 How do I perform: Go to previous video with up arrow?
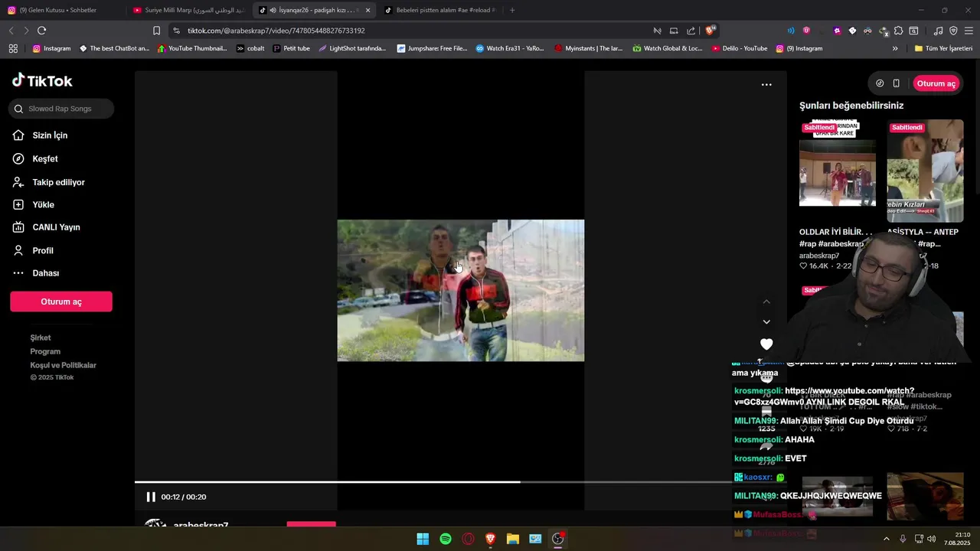pos(766,302)
